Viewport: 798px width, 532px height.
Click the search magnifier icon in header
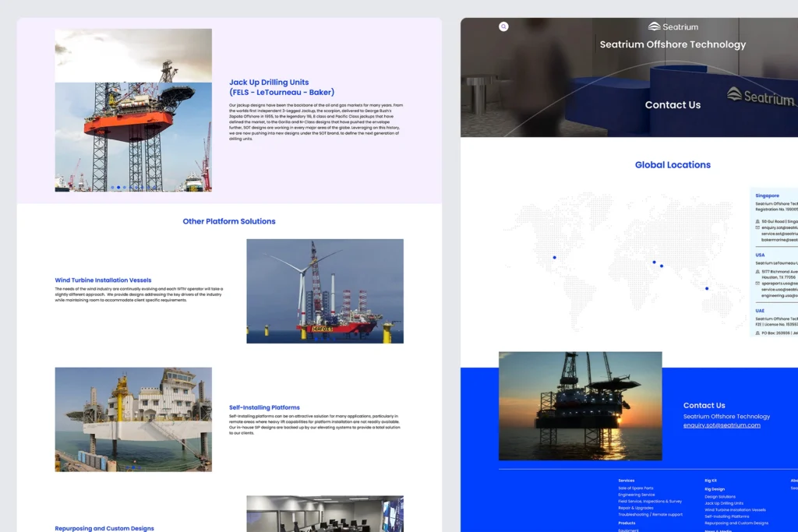click(503, 26)
